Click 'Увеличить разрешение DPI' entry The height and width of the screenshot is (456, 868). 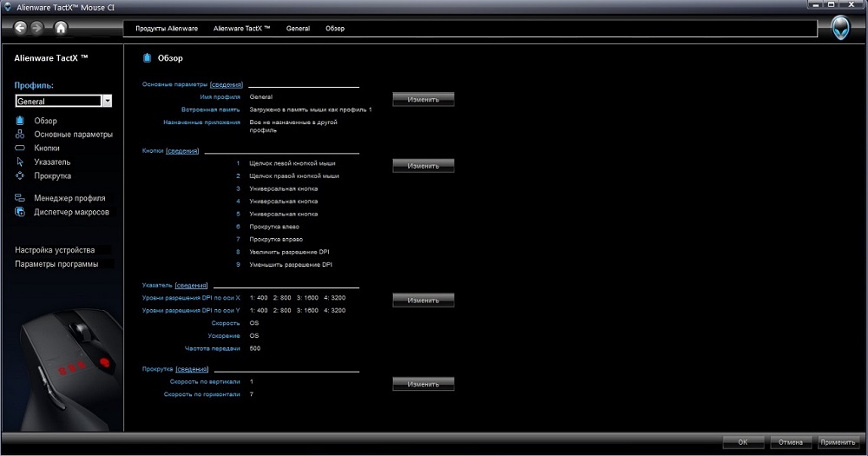coord(289,252)
